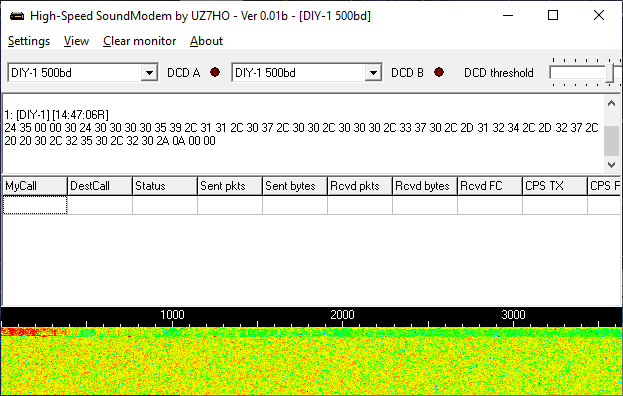Click the DCD A red indicator light

pos(215,72)
